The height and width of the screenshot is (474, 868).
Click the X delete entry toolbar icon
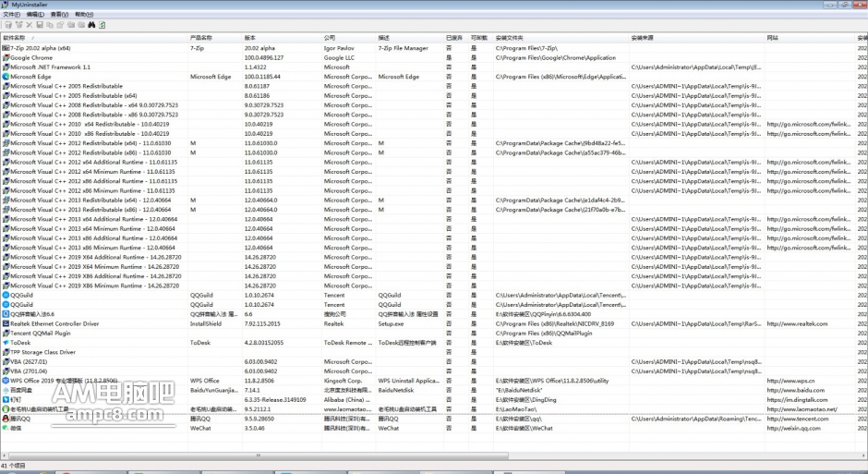pos(30,25)
